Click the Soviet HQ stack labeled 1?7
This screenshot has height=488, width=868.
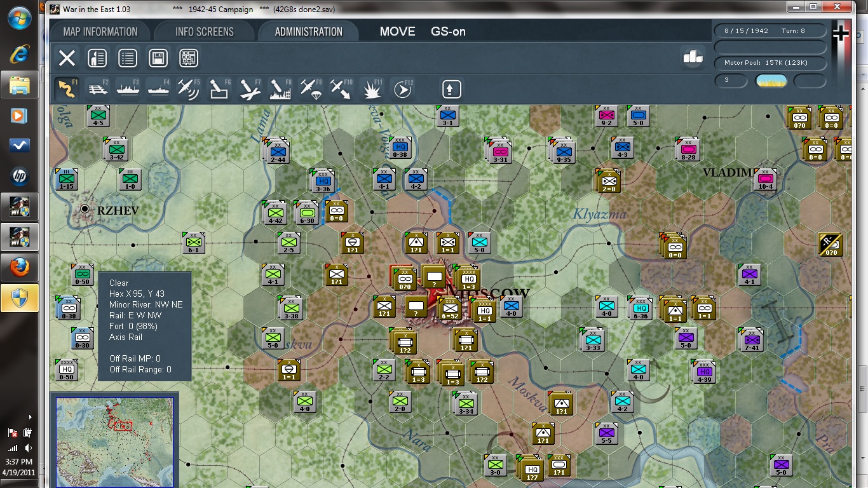click(x=531, y=468)
